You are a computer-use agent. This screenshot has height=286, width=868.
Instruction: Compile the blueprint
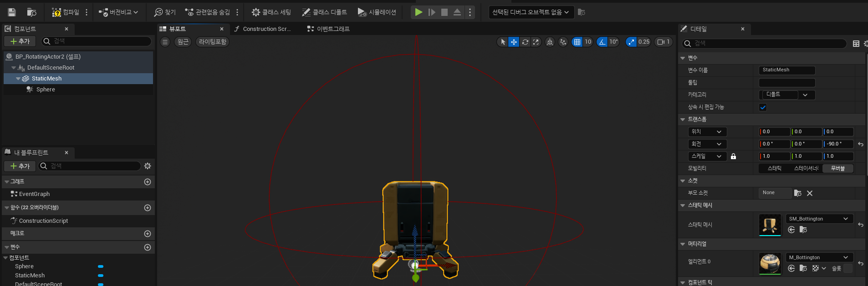tap(66, 12)
